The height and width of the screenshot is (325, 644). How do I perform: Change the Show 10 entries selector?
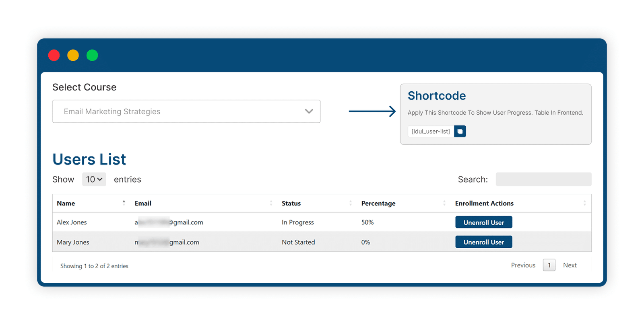(x=94, y=179)
